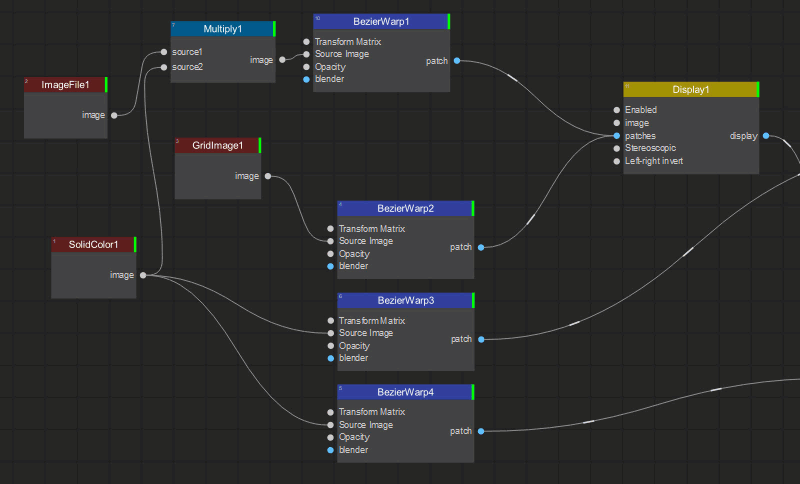Click Multiply1 source2 input port
Screen dimensions: 800x484
[x=164, y=67]
